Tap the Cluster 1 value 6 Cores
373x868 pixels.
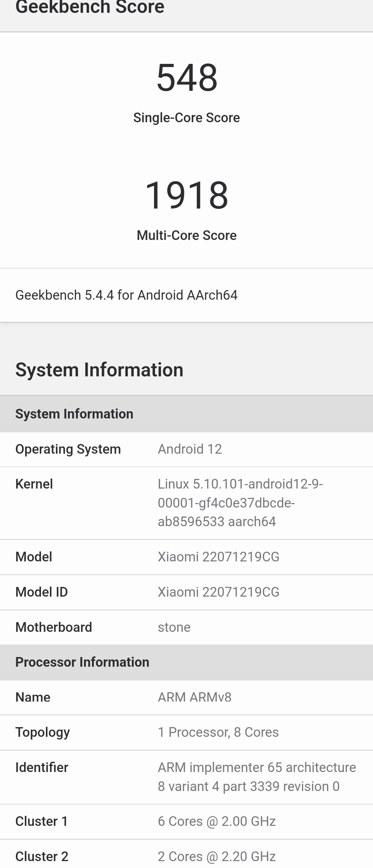pyautogui.click(x=217, y=821)
